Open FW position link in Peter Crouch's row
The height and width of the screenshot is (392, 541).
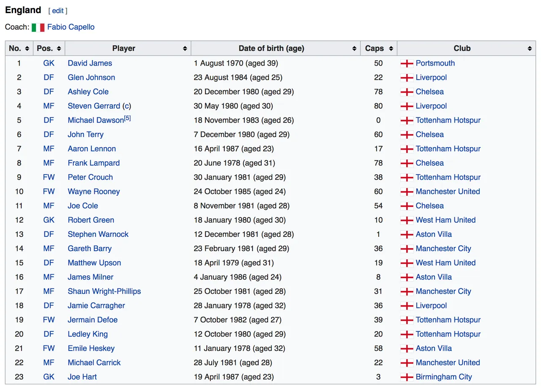49,178
